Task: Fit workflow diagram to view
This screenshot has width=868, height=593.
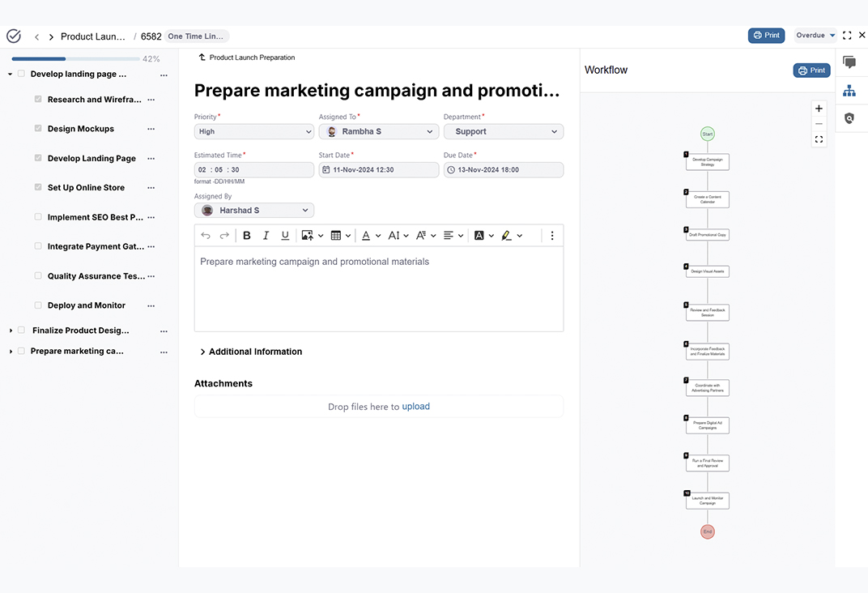Action: 819,139
